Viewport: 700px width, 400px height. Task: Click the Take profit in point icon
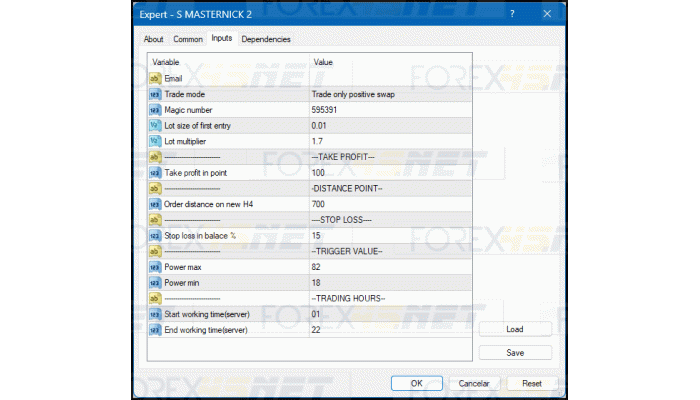coord(155,172)
